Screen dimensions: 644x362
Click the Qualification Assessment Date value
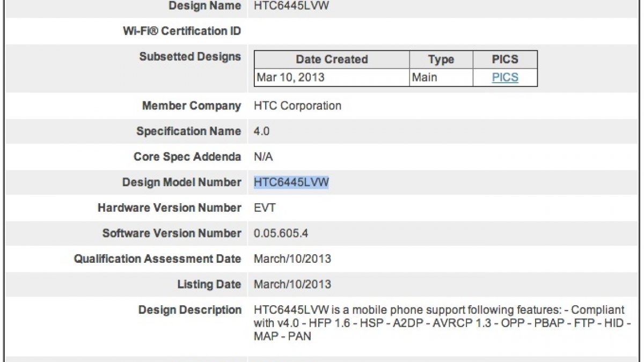292,259
